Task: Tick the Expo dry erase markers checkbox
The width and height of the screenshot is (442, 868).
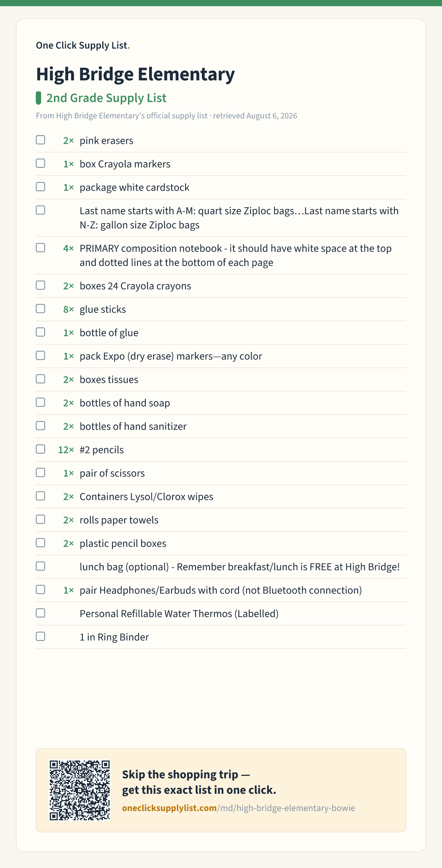Action: (x=40, y=355)
